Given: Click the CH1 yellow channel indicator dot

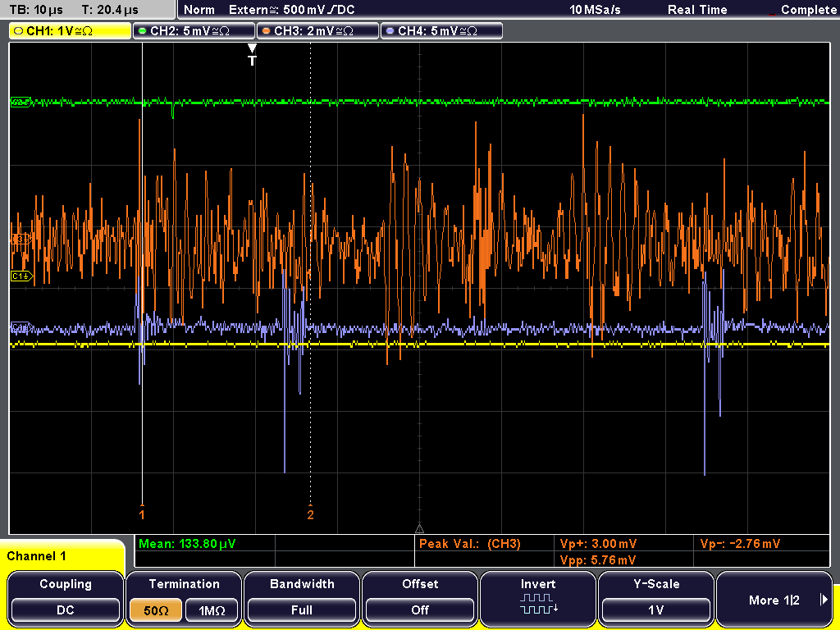Looking at the screenshot, I should coord(19,31).
